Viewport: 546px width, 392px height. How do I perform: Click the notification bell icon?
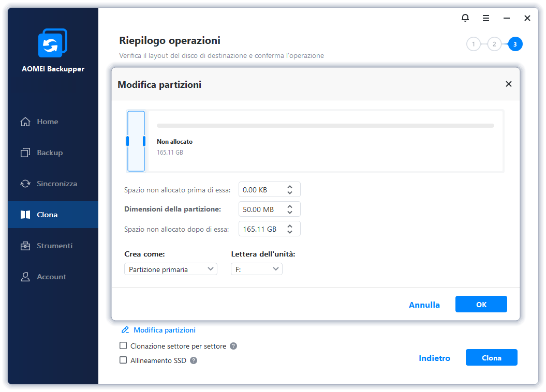465,18
